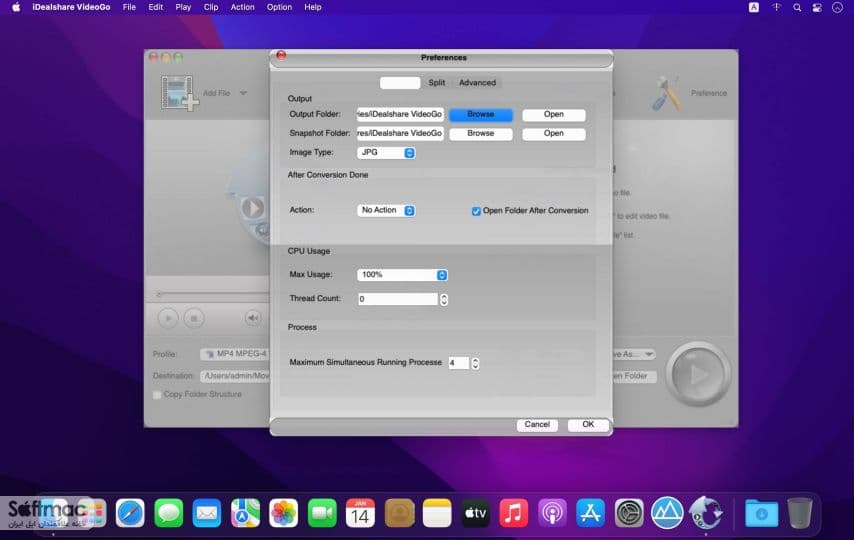Screen dimensions: 854x540
Task: Adjust Maximum Simultaneous Running Processe stepper
Action: pyautogui.click(x=475, y=363)
